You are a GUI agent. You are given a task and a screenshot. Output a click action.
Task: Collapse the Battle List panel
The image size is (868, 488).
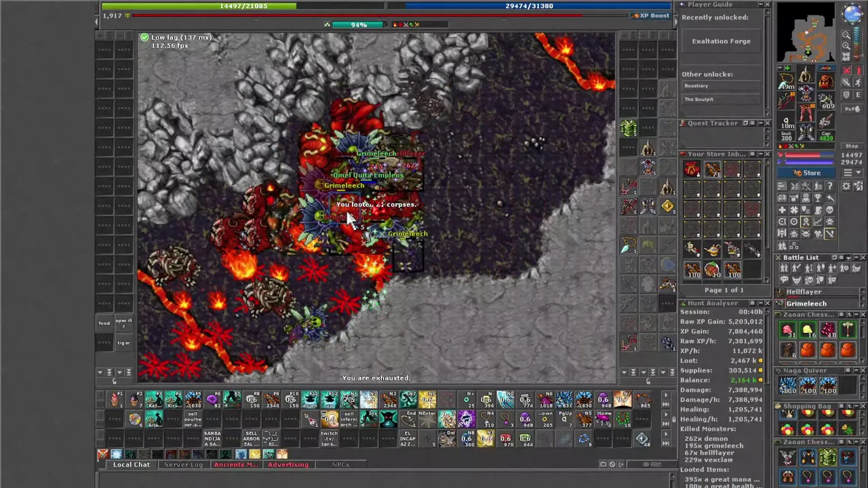(x=856, y=258)
